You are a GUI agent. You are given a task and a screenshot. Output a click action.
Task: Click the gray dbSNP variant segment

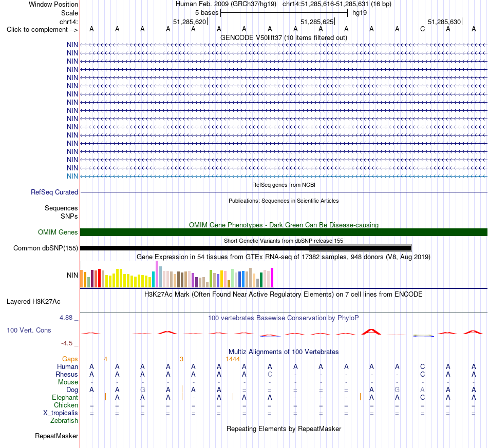pos(360,248)
